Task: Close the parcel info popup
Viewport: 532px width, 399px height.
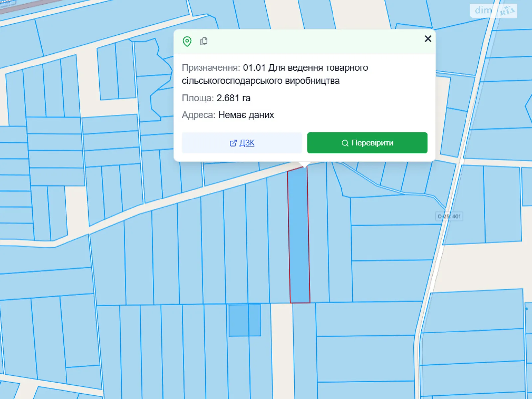Action: (428, 39)
